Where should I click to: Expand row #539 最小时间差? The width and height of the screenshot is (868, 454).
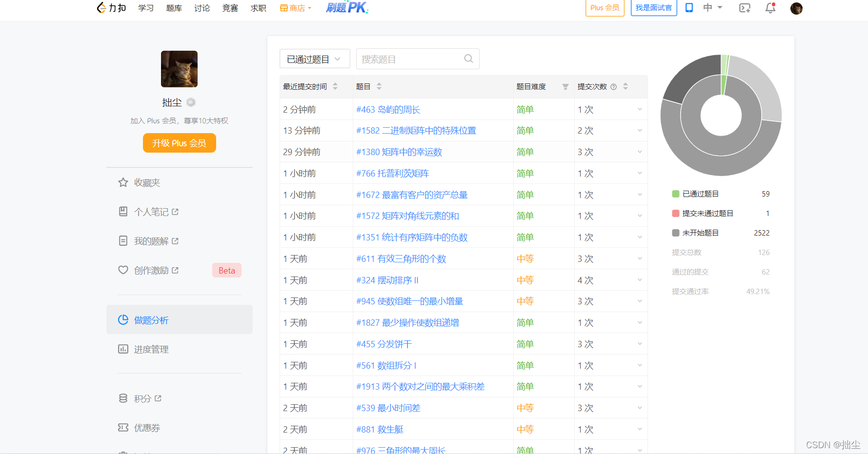pyautogui.click(x=640, y=408)
